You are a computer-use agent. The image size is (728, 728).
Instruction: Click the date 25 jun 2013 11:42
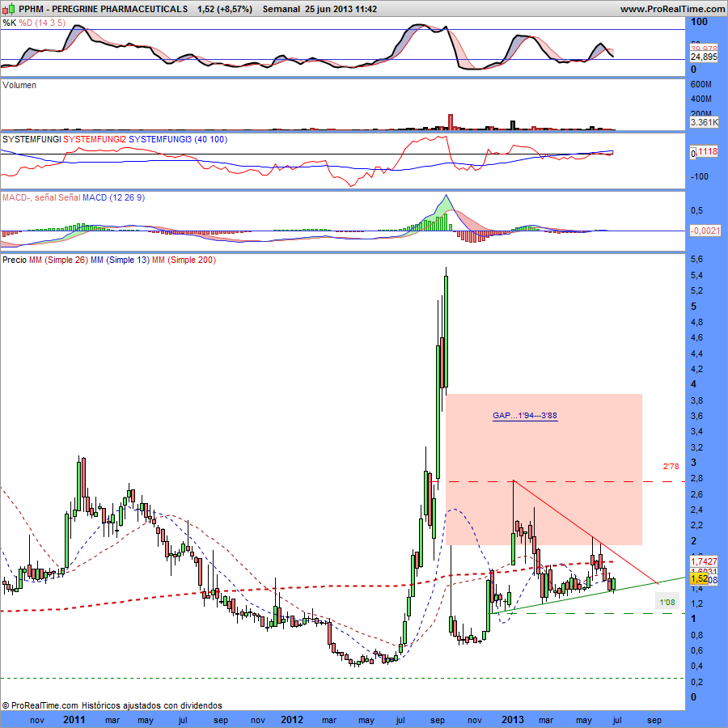click(341, 9)
